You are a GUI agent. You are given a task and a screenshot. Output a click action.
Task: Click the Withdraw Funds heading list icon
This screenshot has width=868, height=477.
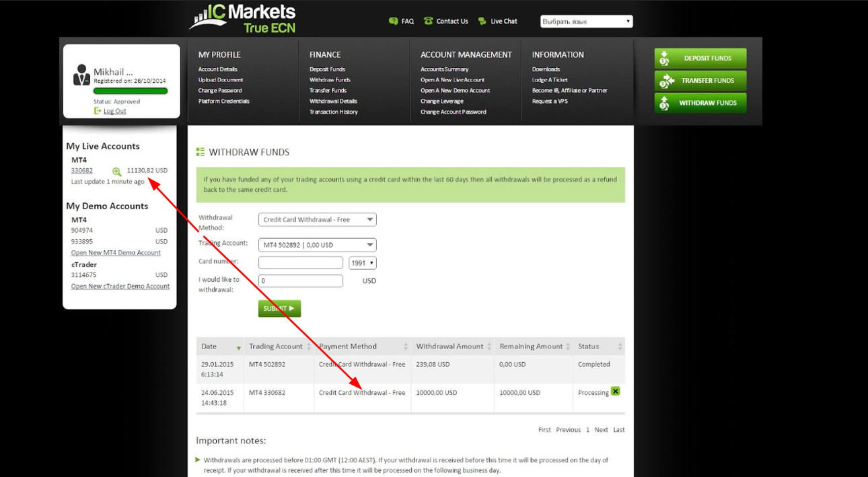[200, 152]
